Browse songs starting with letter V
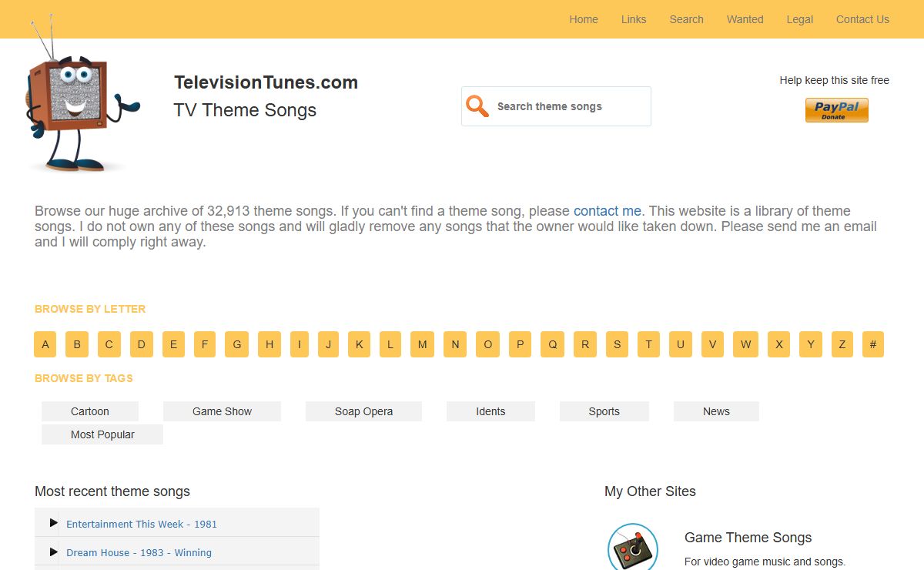Image resolution: width=924 pixels, height=570 pixels. click(712, 344)
